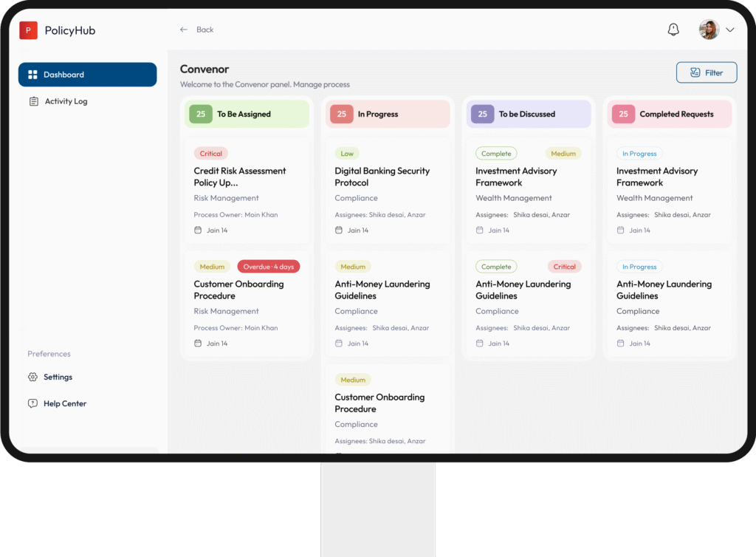Click the PolicyHub red logo icon

(28, 30)
